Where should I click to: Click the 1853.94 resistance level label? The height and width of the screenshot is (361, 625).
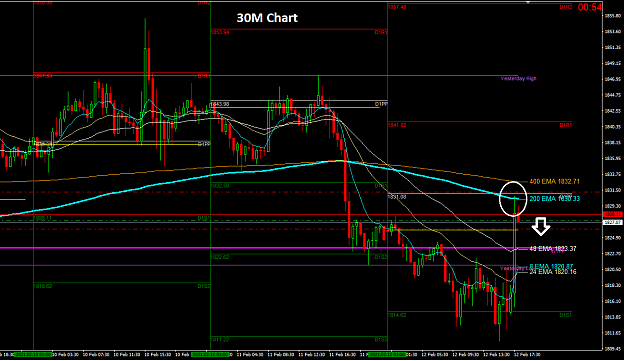coord(220,32)
